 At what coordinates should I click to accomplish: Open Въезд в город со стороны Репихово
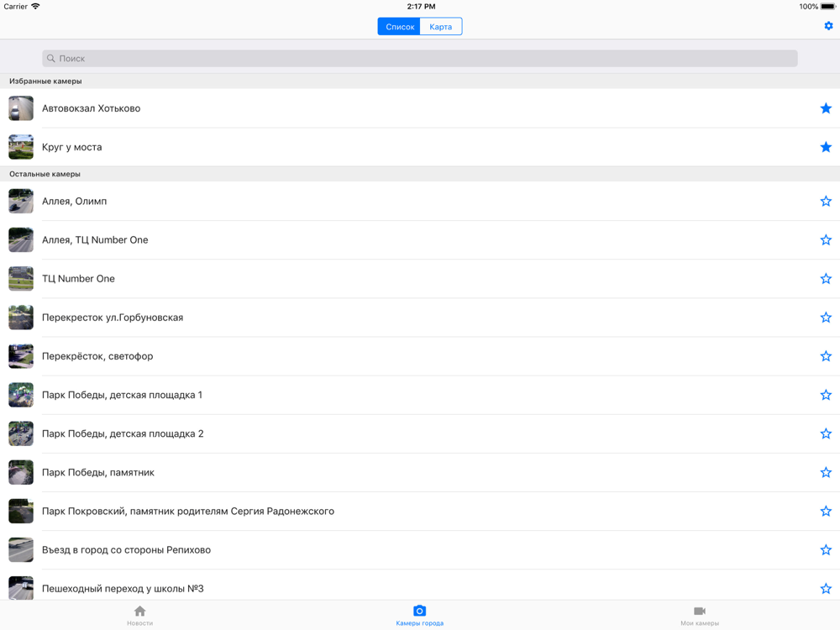pyautogui.click(x=127, y=549)
